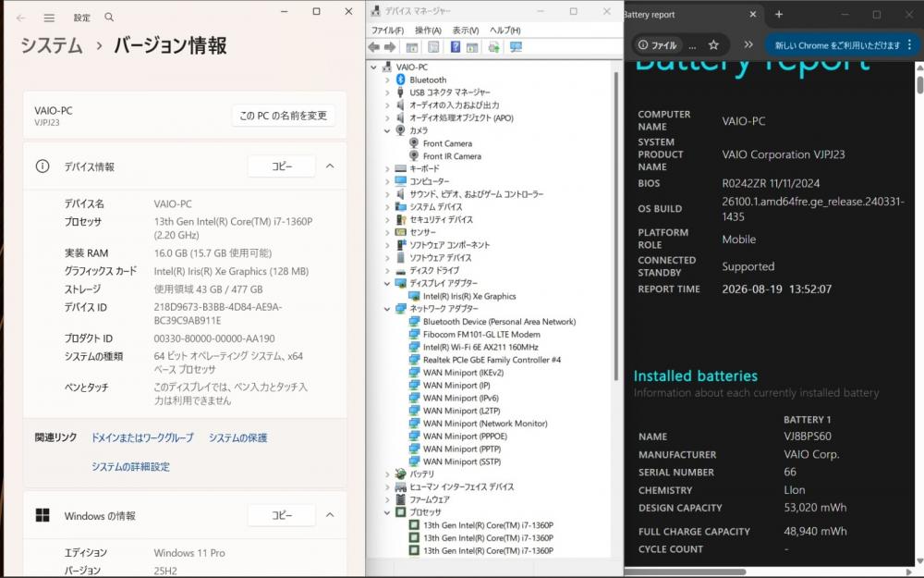This screenshot has width=924, height=578.
Task: Click コピー button for デバイス情報
Action: 282,166
